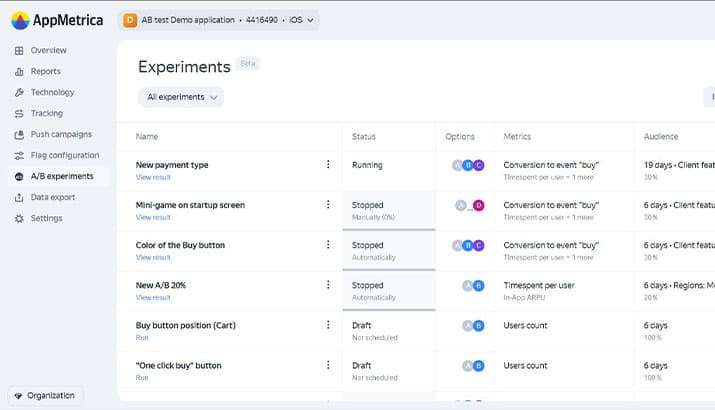Click variant C purple badge for New payment type
Image resolution: width=715 pixels, height=410 pixels.
[478, 165]
